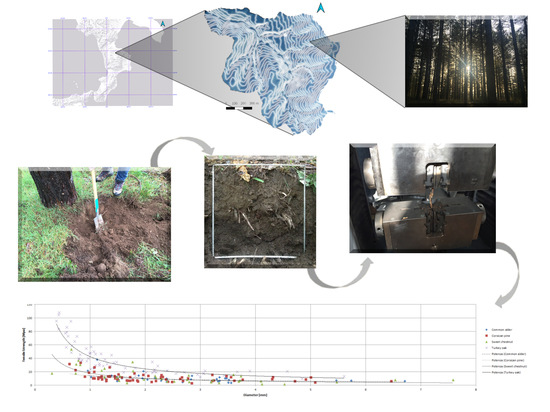Image resolution: width=550 pixels, height=412 pixels.
Task: Click the Diameter axis label below the chart
Action: coord(255,395)
